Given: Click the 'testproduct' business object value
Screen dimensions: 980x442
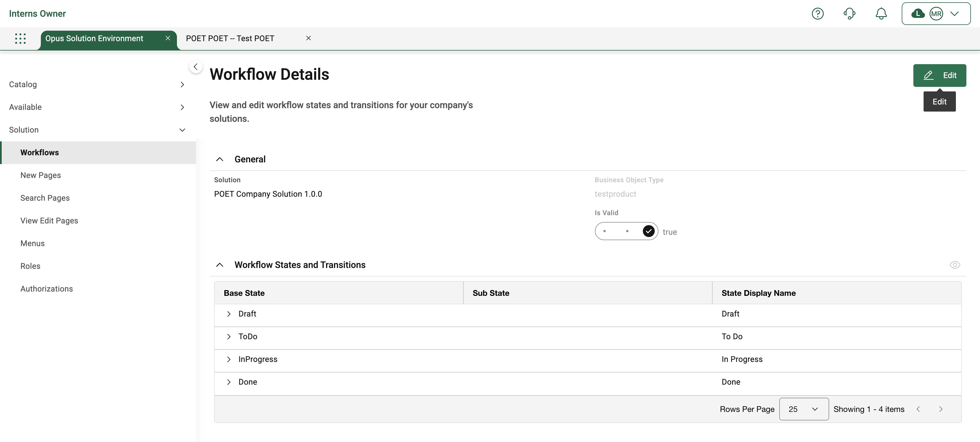Looking at the screenshot, I should pyautogui.click(x=615, y=194).
